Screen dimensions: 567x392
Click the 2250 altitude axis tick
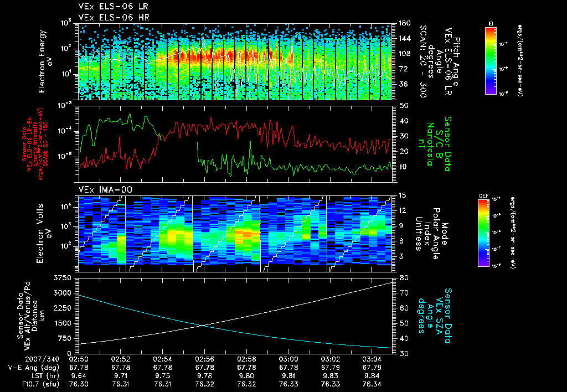[63, 308]
